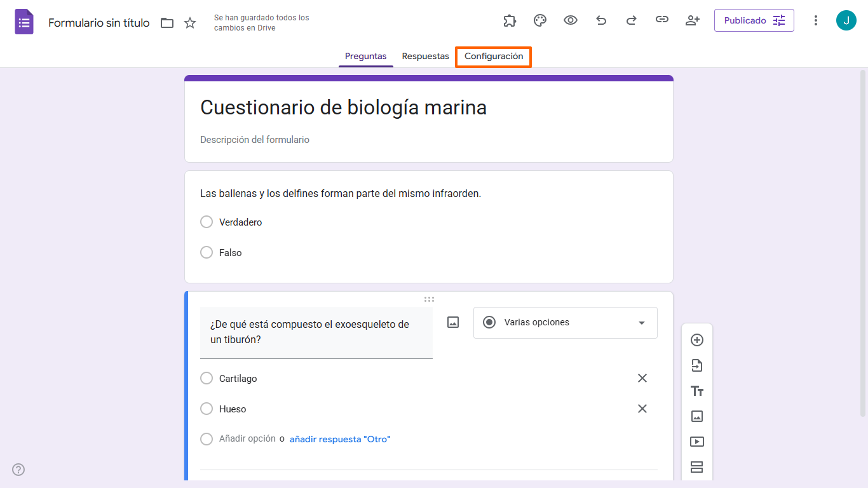
Task: Add a new question with the plus icon
Action: 697,340
